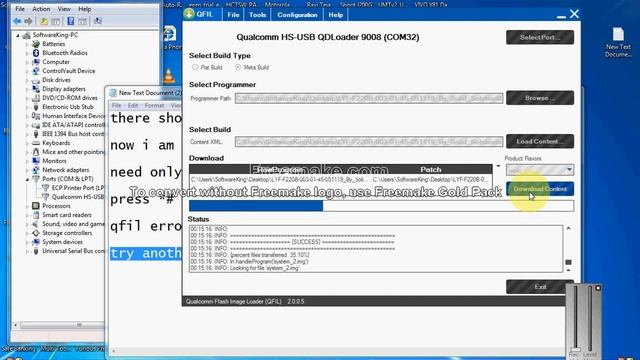Click left volume mixer slider track
The image size is (640, 360).
[576, 317]
